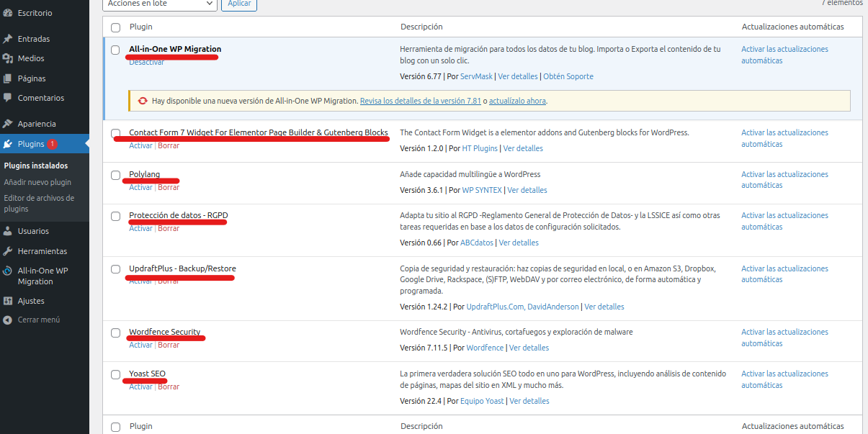Click the Apariencia paintbrush icon
Image resolution: width=868 pixels, height=434 pixels.
[8, 124]
